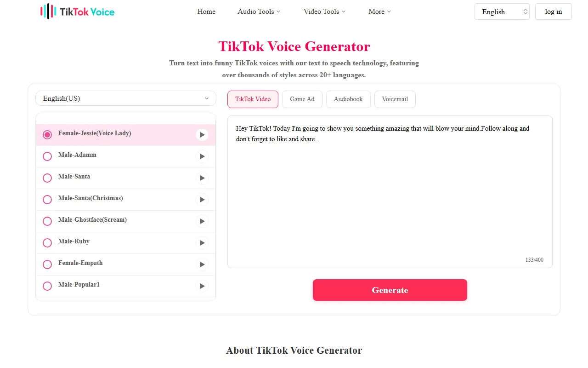Play the Male-Adamm voice sample
588x368 pixels.
pyautogui.click(x=202, y=156)
